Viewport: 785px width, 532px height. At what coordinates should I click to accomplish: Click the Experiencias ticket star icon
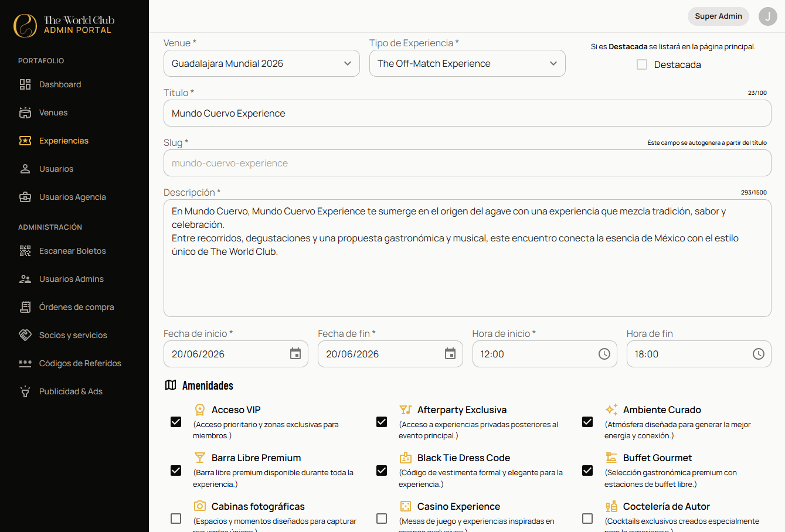pyautogui.click(x=25, y=141)
